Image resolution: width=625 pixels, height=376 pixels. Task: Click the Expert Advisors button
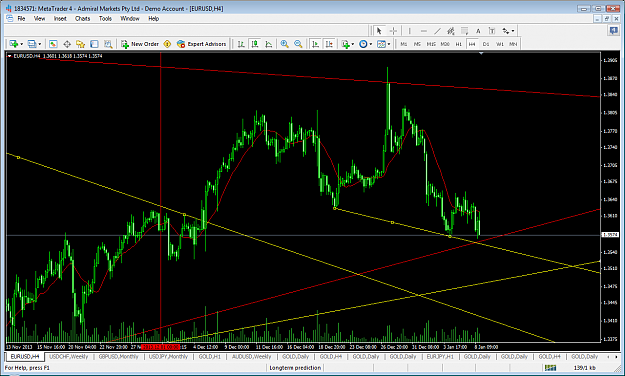click(202, 44)
